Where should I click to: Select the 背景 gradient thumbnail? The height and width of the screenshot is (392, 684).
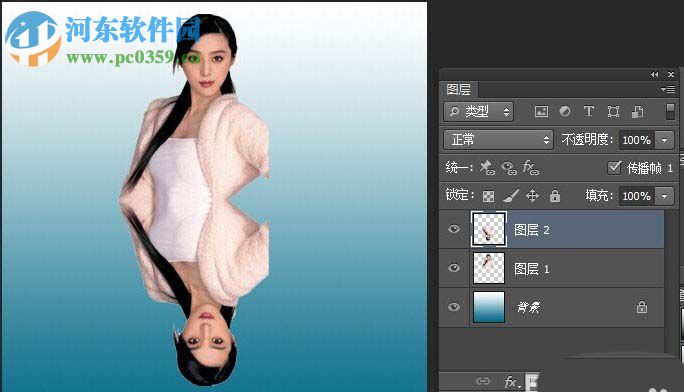click(489, 307)
